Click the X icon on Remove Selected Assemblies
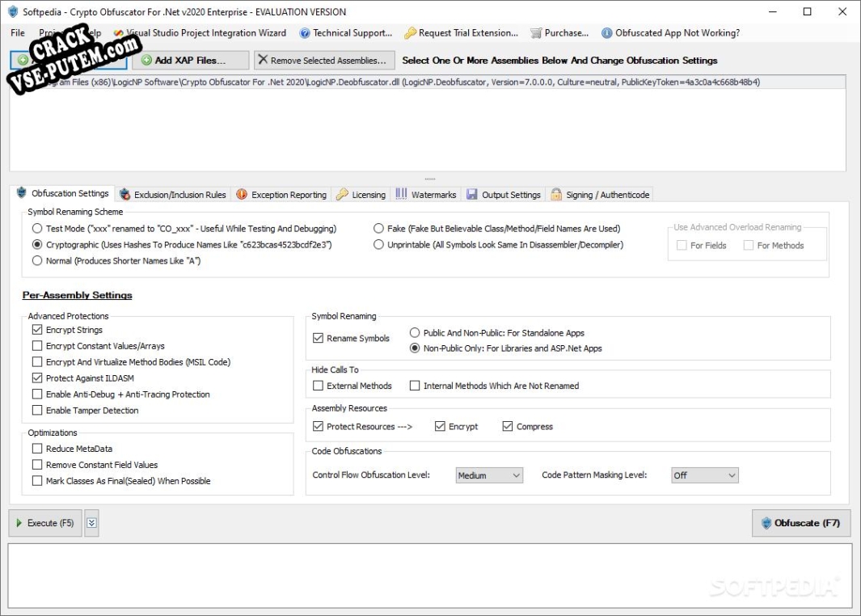 click(x=263, y=59)
